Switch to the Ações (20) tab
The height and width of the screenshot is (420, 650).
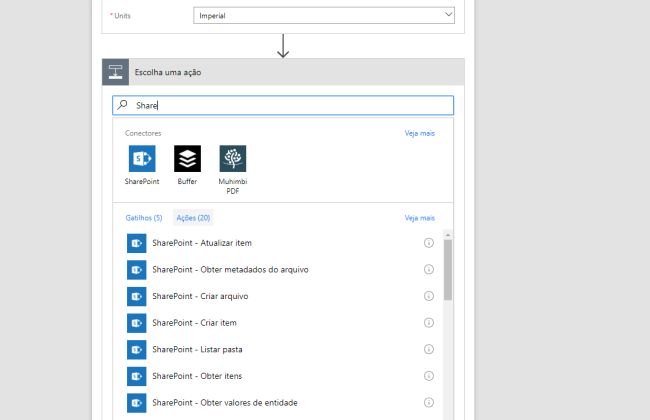click(193, 218)
